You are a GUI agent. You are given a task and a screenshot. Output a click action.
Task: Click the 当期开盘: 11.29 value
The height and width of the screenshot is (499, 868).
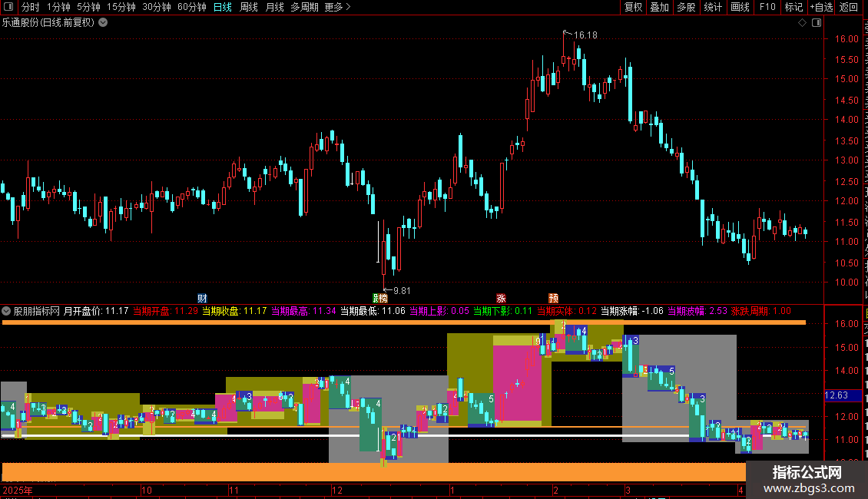[165, 311]
